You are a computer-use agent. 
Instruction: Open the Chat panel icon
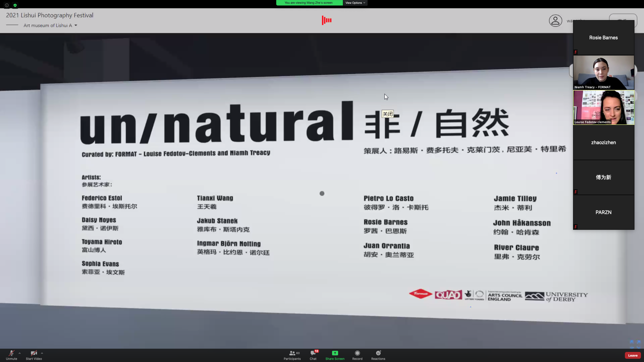[313, 353]
